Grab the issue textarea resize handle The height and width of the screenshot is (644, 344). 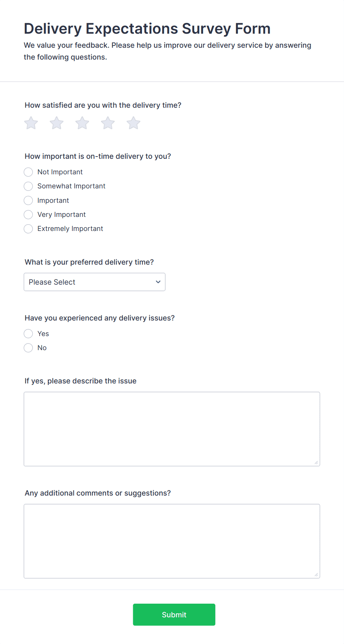pyautogui.click(x=316, y=462)
